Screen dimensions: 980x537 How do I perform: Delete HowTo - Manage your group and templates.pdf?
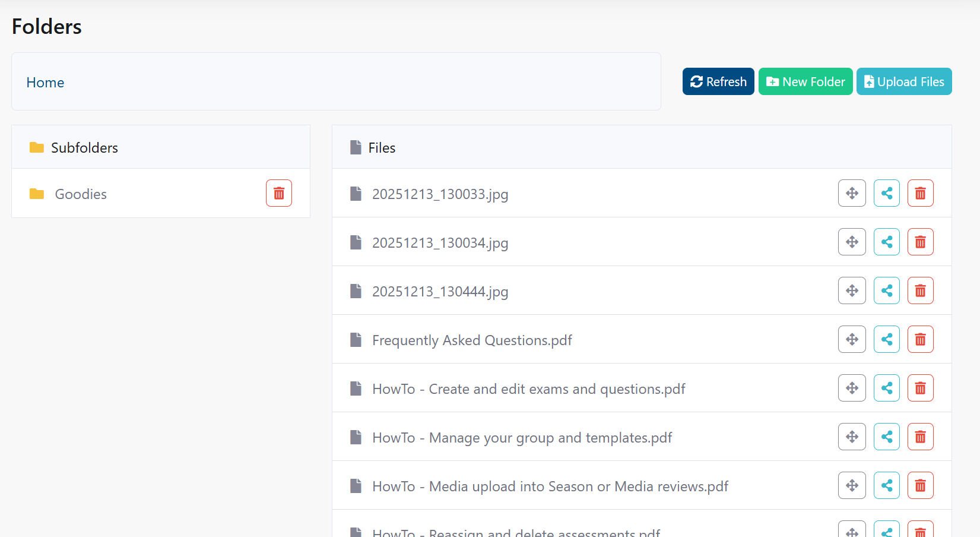click(920, 437)
